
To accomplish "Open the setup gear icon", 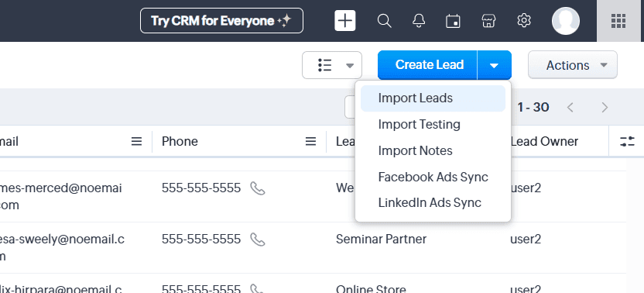I will (x=524, y=21).
